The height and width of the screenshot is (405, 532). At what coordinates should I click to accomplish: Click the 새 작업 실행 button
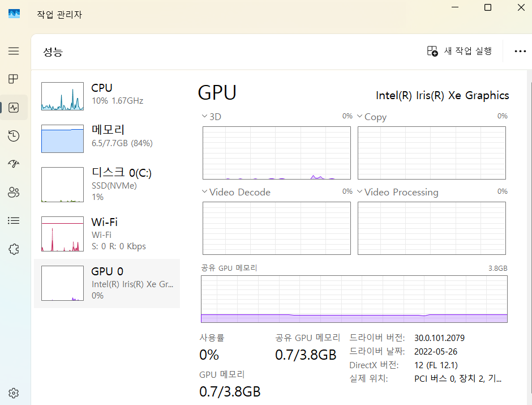[x=459, y=51]
